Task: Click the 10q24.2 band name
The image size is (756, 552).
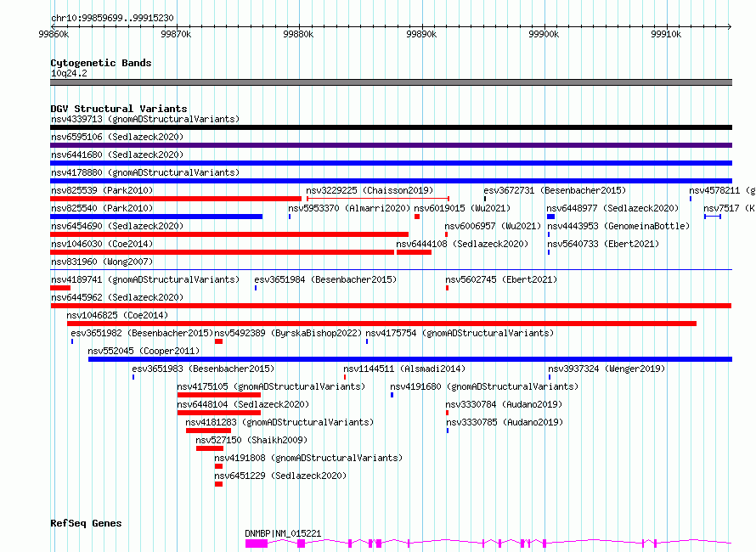Action: 69,73
